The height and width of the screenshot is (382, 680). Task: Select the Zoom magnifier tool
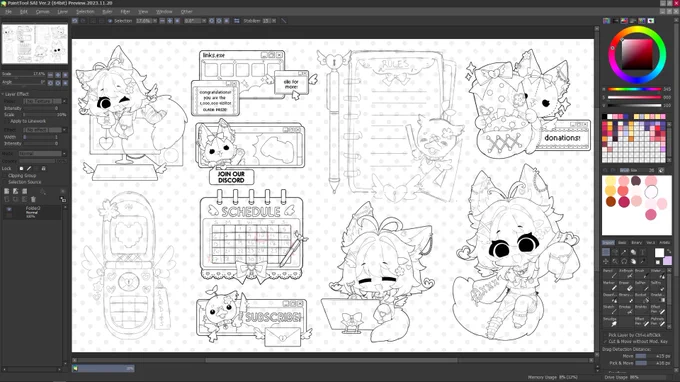pyautogui.click(x=615, y=261)
